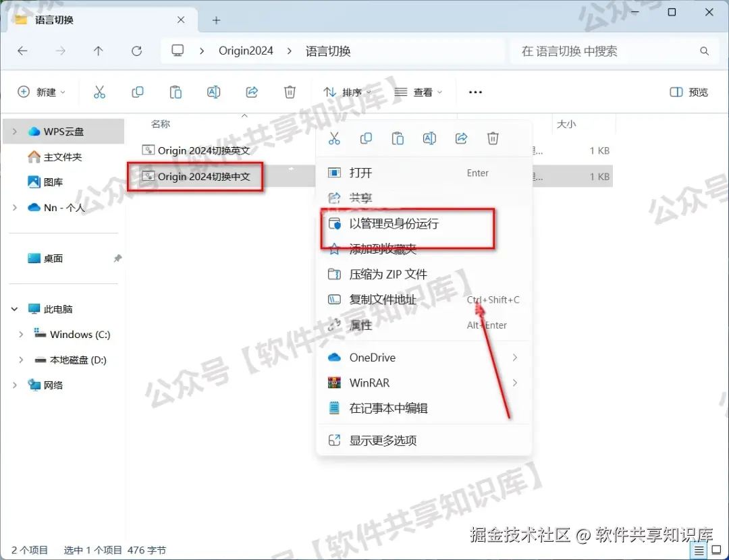
Task: Sort by the 大小 column header
Action: 566,124
